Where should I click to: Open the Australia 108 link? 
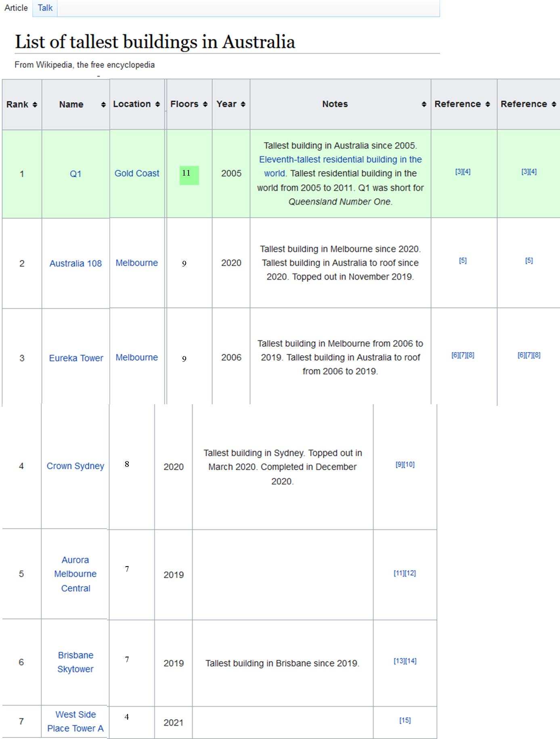[76, 263]
